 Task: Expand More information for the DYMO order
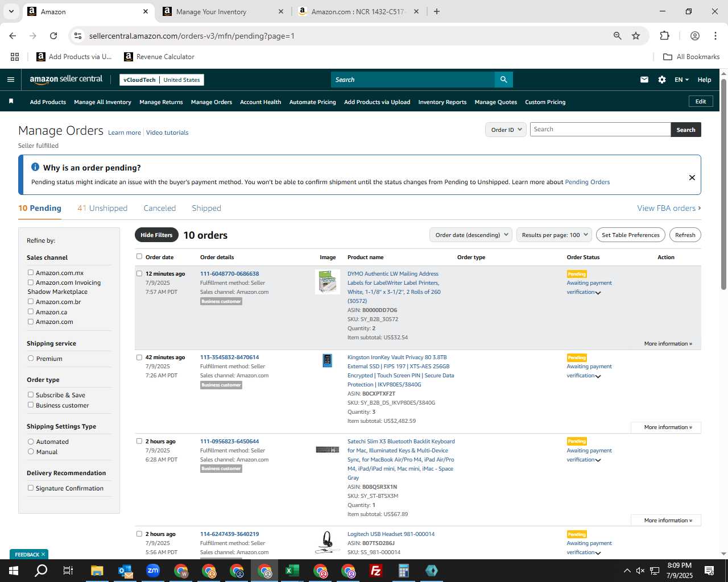coord(668,343)
